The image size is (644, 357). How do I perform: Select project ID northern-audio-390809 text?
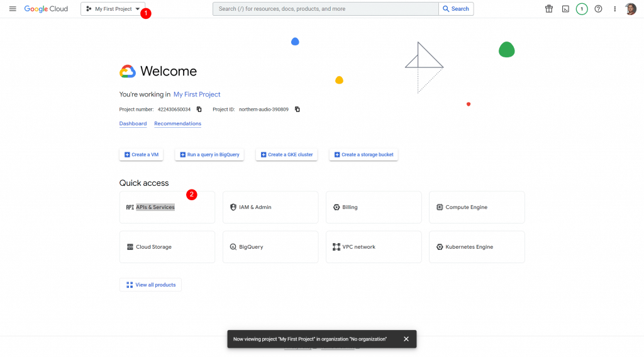[x=264, y=110]
